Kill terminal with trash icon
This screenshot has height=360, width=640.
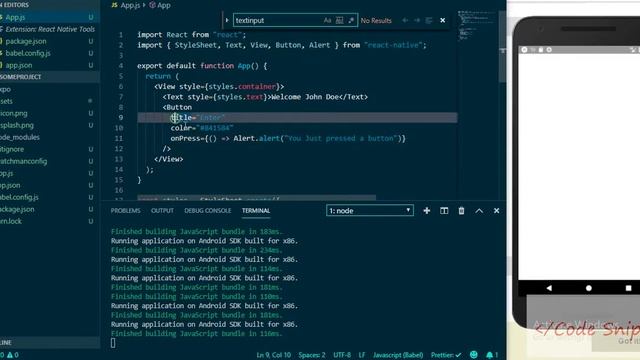(x=461, y=211)
